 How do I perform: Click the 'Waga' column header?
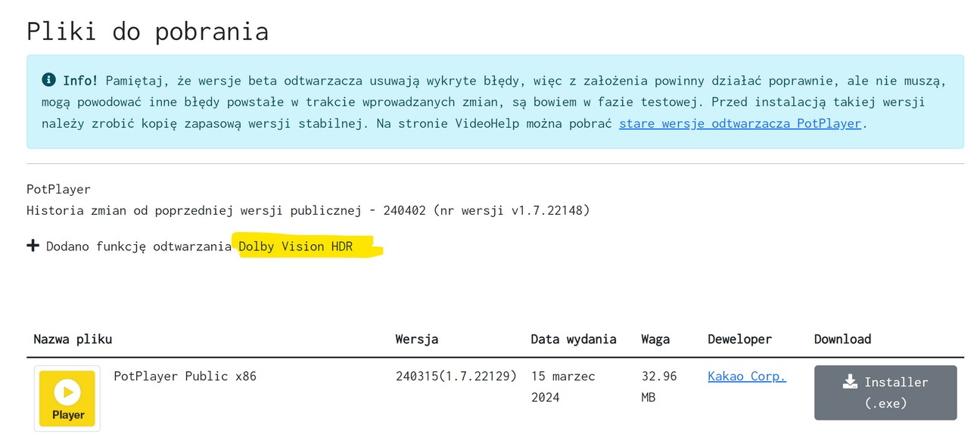tap(655, 339)
